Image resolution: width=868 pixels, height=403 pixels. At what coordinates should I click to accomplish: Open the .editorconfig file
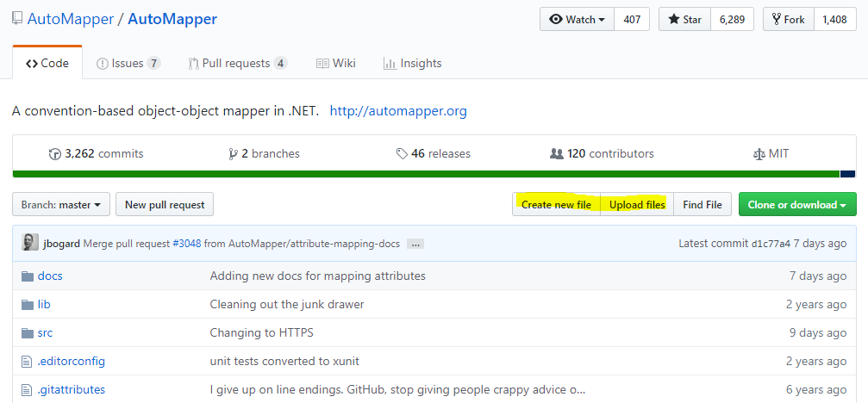point(72,362)
